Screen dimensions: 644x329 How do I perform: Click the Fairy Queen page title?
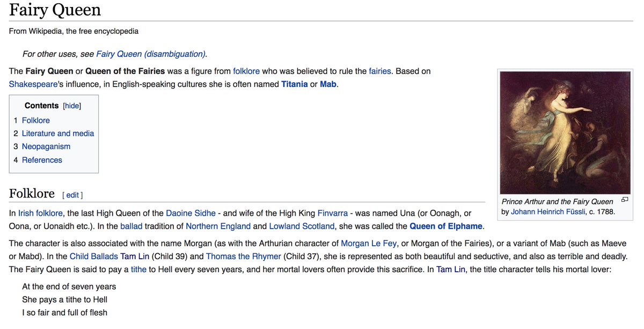(x=55, y=10)
